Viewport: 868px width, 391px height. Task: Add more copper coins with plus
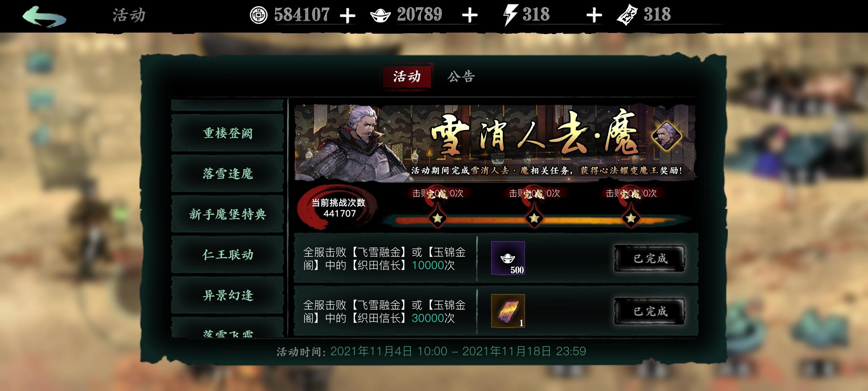pos(348,16)
